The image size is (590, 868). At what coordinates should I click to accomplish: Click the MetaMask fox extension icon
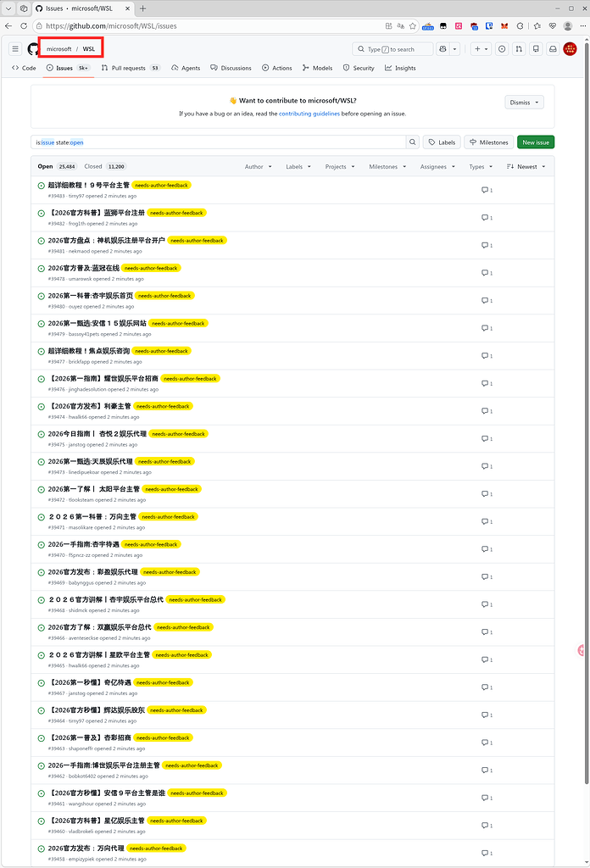tap(504, 25)
